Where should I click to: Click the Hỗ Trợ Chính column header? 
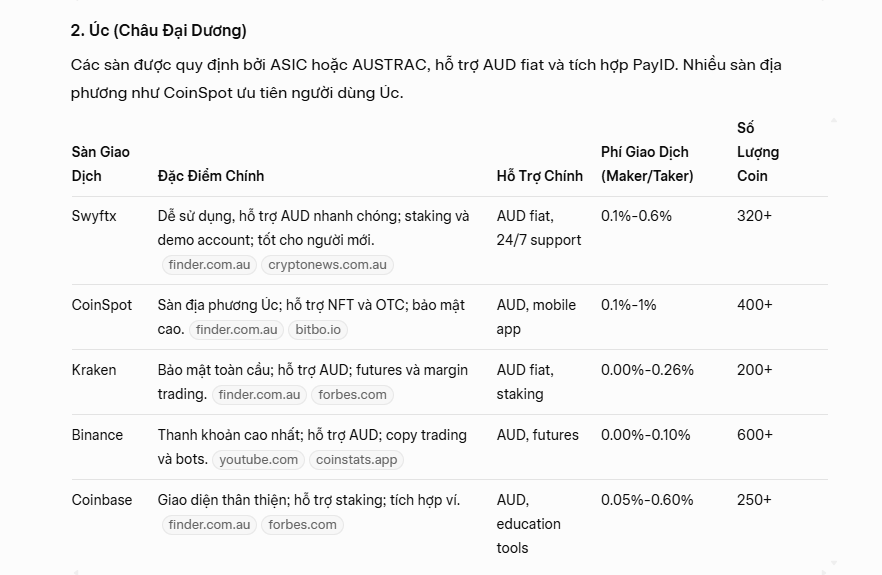[539, 176]
